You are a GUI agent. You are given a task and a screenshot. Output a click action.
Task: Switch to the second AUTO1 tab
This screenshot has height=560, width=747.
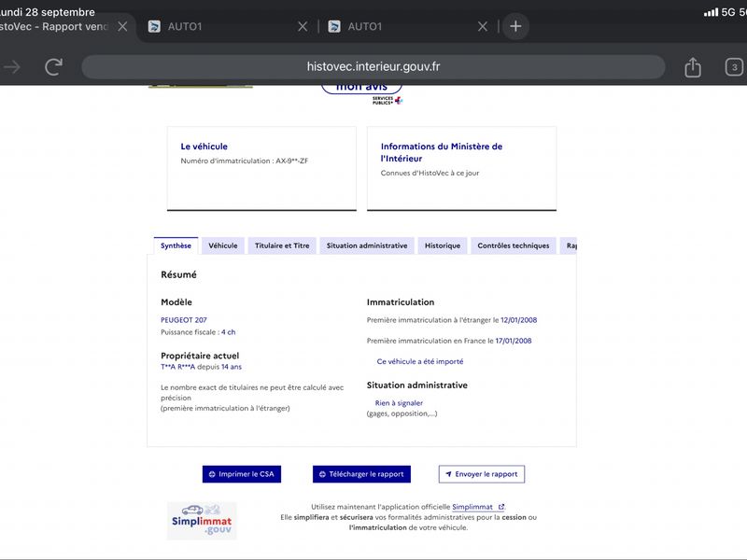point(364,26)
